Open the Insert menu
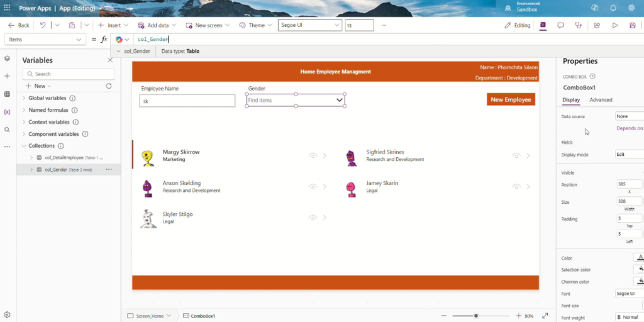 [x=113, y=25]
